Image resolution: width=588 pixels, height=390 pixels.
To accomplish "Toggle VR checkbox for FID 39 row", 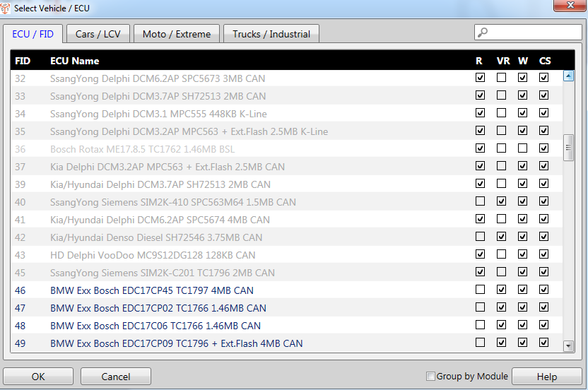I will pos(501,184).
